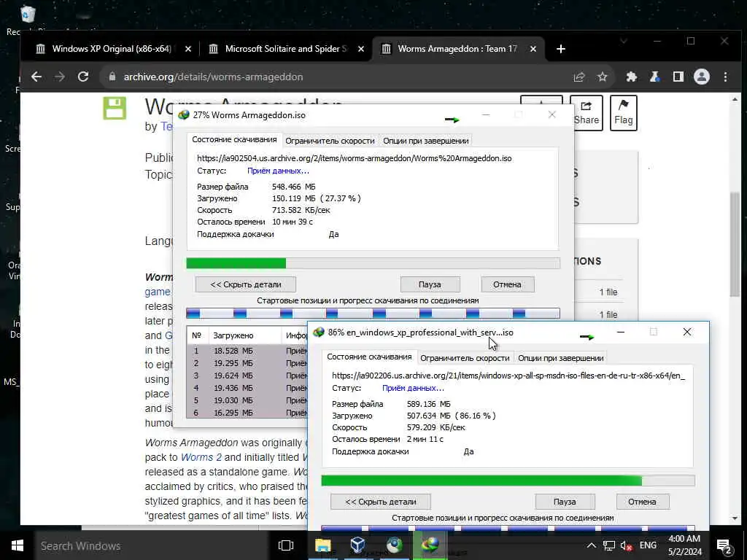Reload the archive.org page
Viewport: 747px width, 560px height.
(x=83, y=77)
